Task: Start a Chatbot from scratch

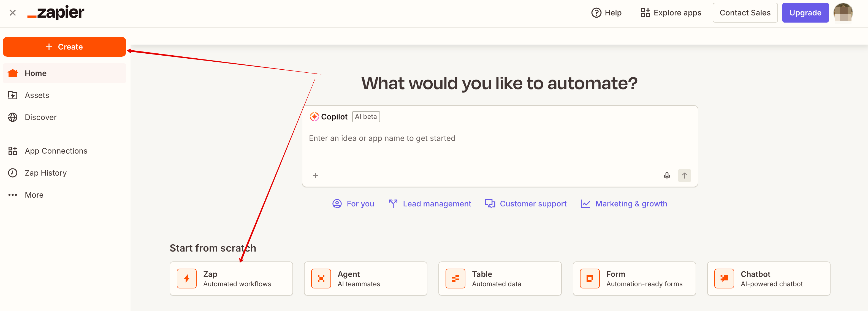Action: tap(768, 279)
